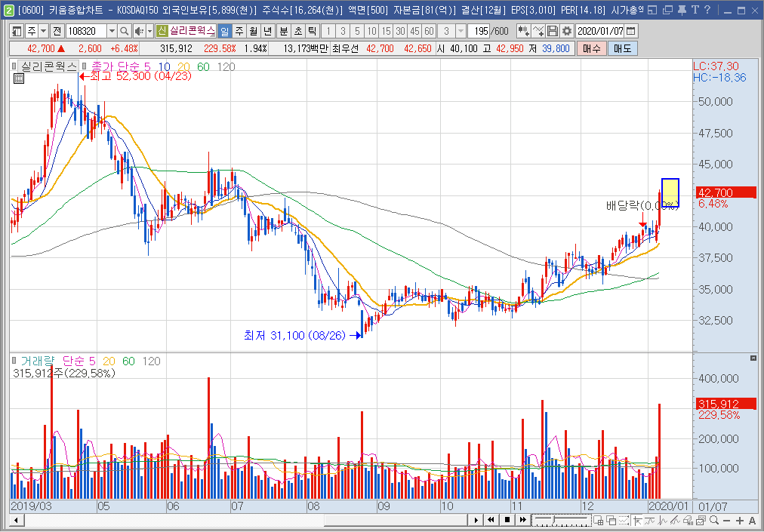764x532 pixels.
Task: Open the interval 3 dropdown arrow
Action: tap(461, 31)
